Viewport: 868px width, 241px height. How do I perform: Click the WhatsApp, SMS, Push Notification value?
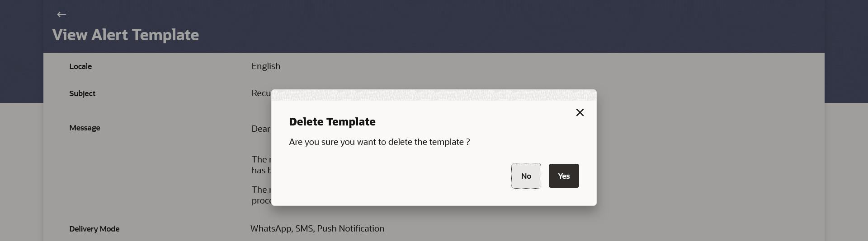point(317,229)
